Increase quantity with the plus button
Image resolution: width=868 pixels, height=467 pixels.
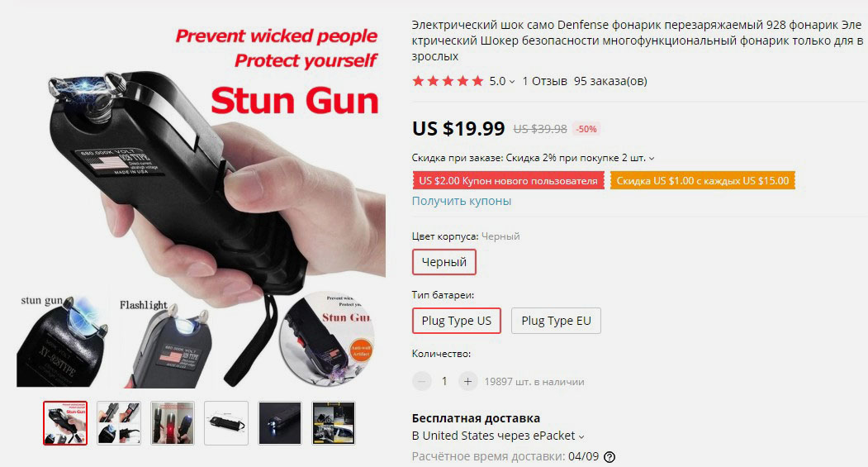point(467,381)
